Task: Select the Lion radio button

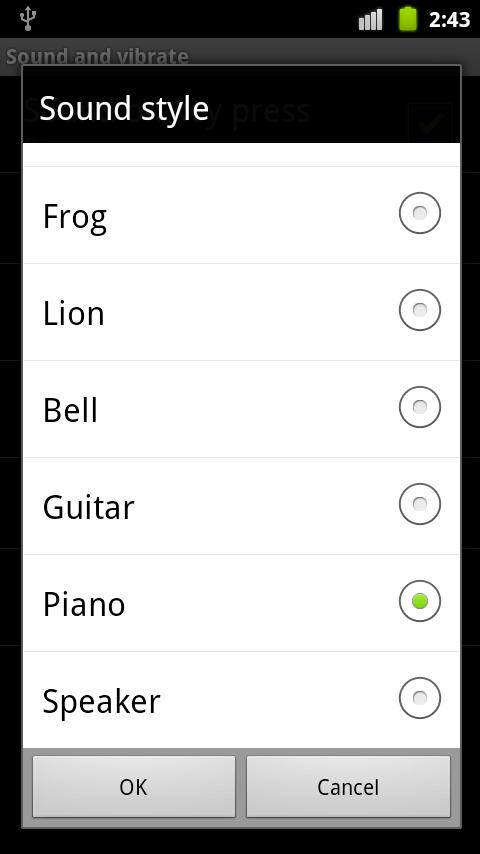Action: pyautogui.click(x=420, y=310)
